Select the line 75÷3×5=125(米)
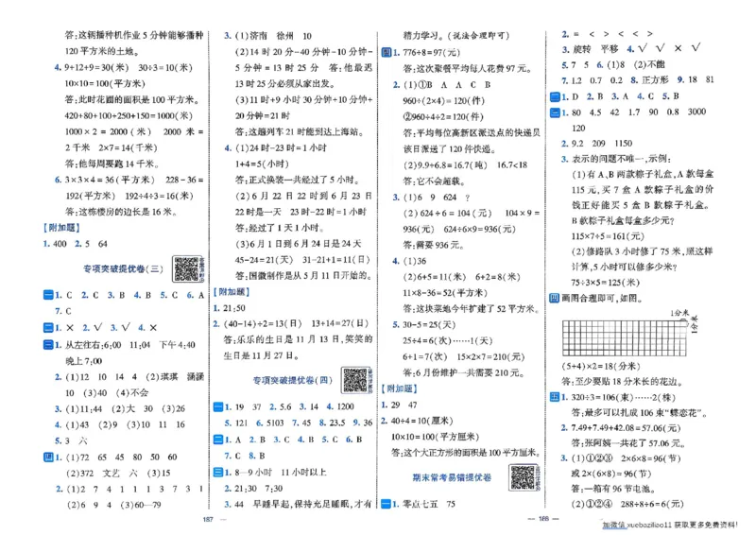Image resolution: width=756 pixels, height=535 pixels. tap(605, 283)
